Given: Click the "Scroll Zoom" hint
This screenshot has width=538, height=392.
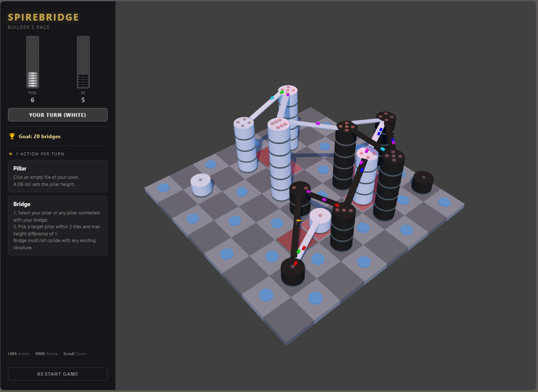Looking at the screenshot, I should point(75,354).
